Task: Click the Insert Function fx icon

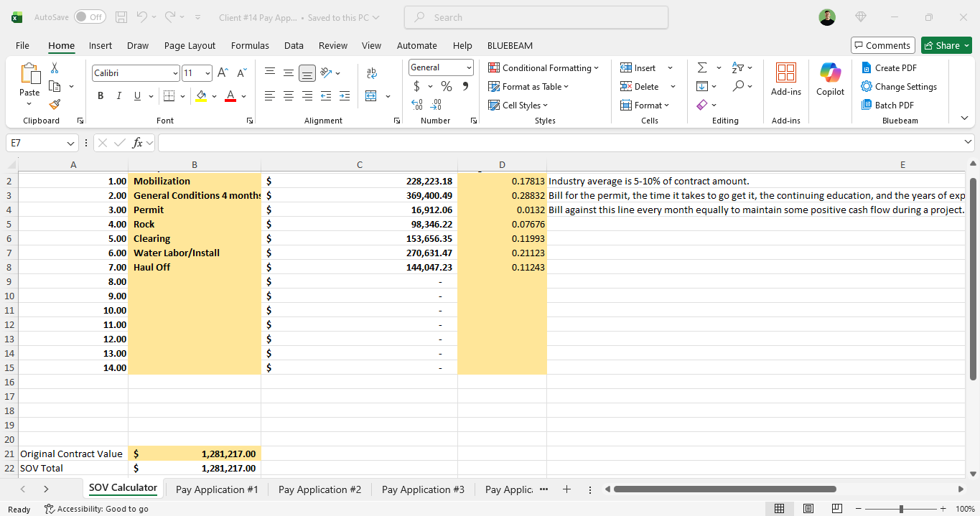Action: (x=137, y=143)
